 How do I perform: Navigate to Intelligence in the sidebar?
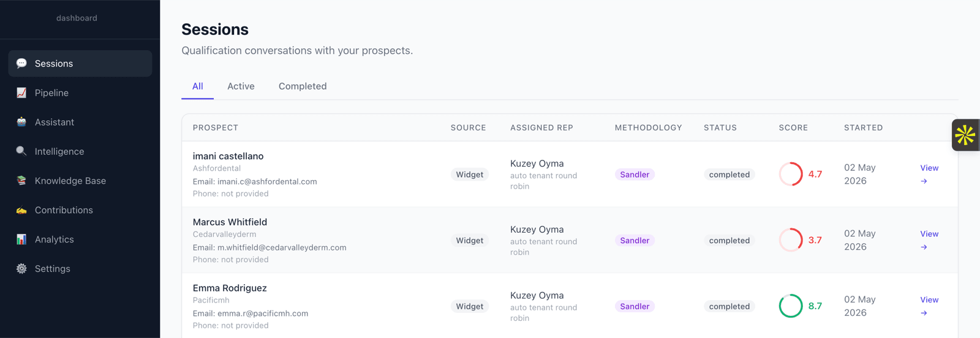(x=80, y=152)
